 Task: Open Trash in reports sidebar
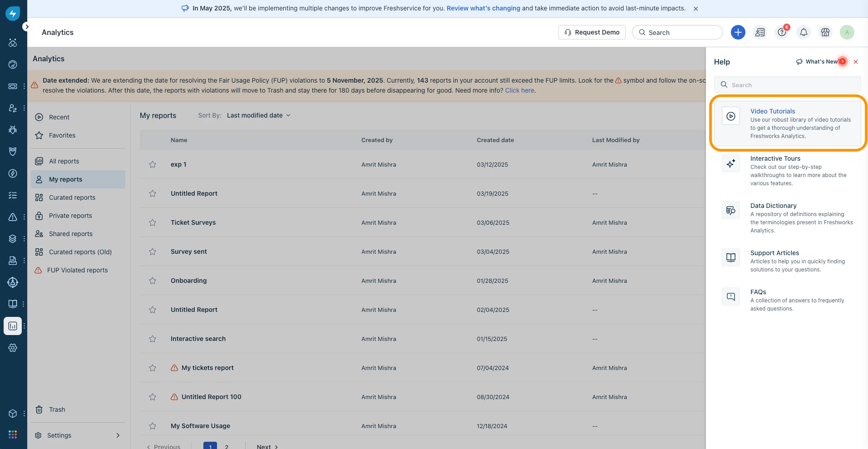[78, 410]
